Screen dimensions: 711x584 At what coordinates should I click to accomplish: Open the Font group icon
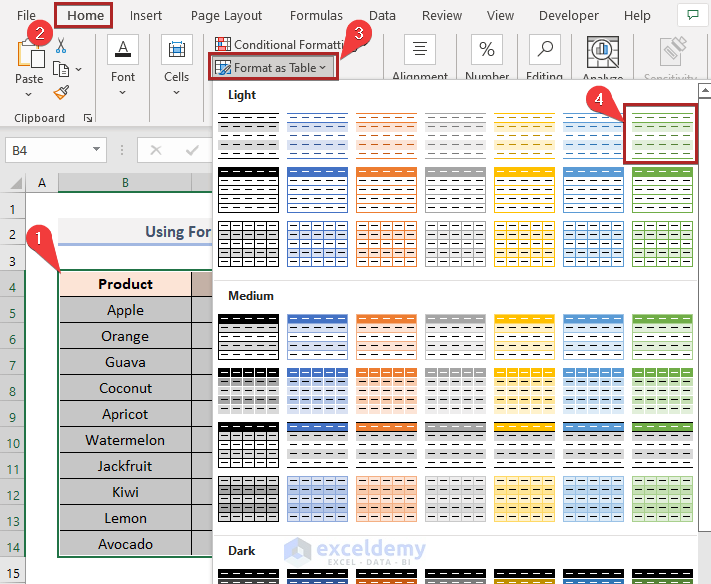coord(123,51)
